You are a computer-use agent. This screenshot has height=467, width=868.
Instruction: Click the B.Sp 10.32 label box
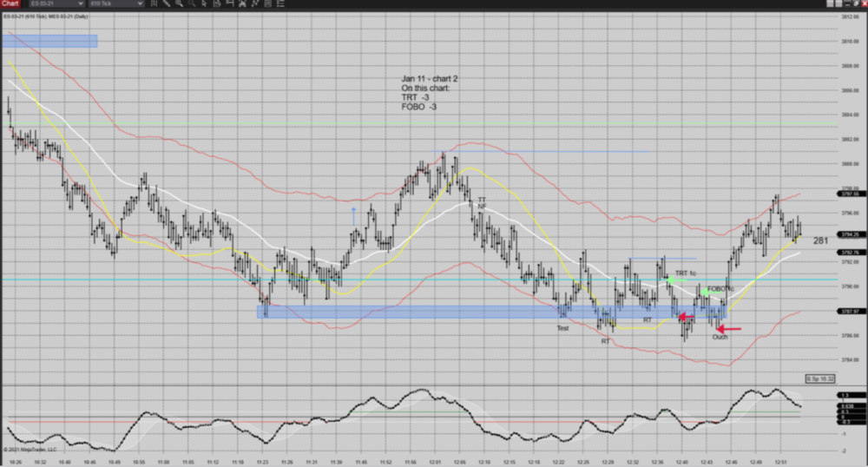pyautogui.click(x=819, y=378)
